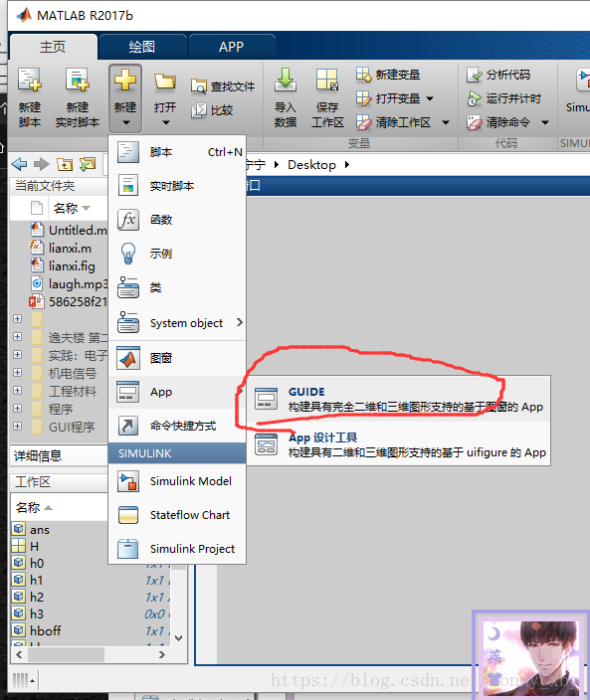This screenshot has height=700, width=590.
Task: Switch to the APP tab
Action: pos(232,47)
